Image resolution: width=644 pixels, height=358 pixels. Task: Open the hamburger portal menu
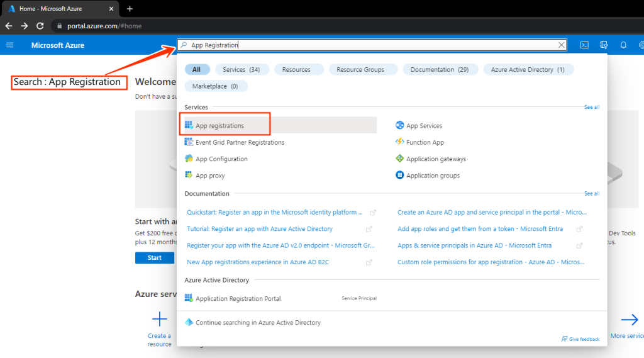pyautogui.click(x=9, y=45)
